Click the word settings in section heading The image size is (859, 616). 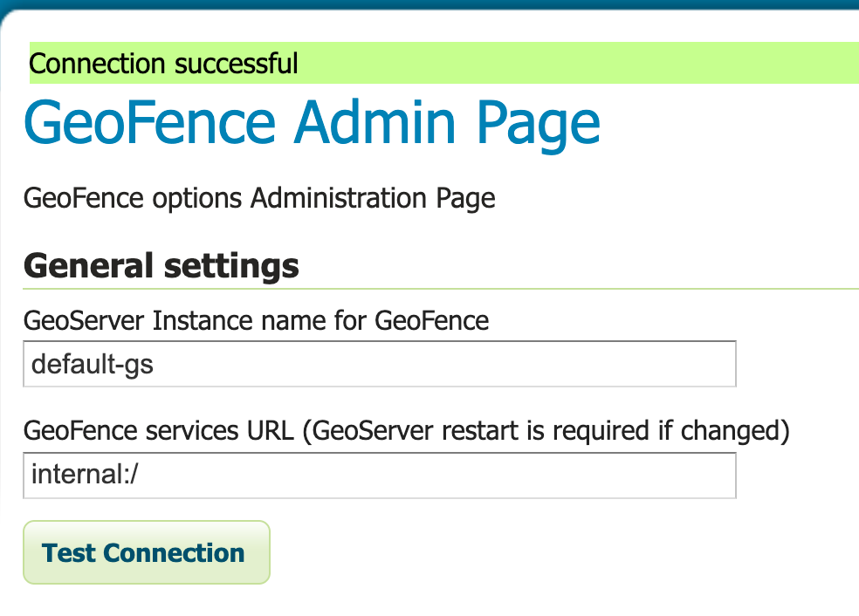(231, 266)
